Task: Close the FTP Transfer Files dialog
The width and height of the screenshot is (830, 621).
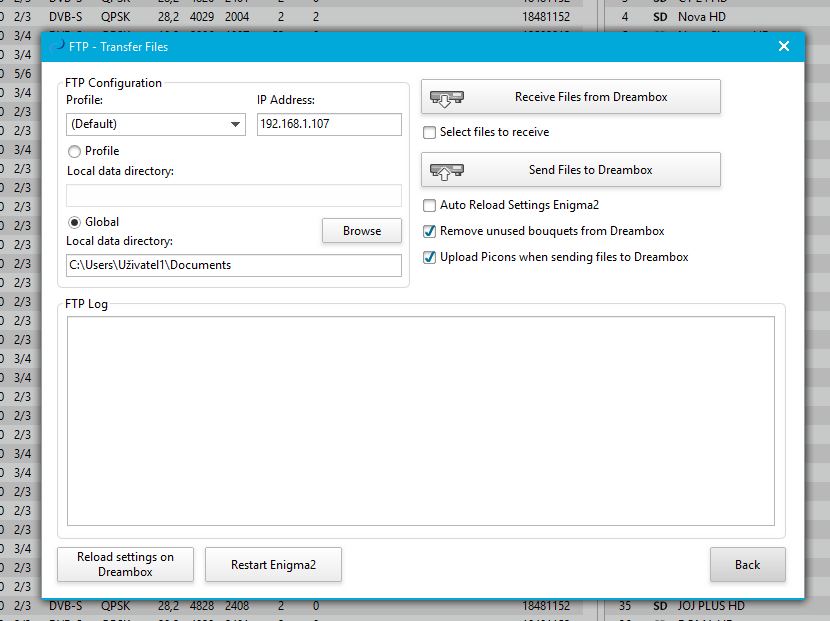Action: (x=784, y=47)
